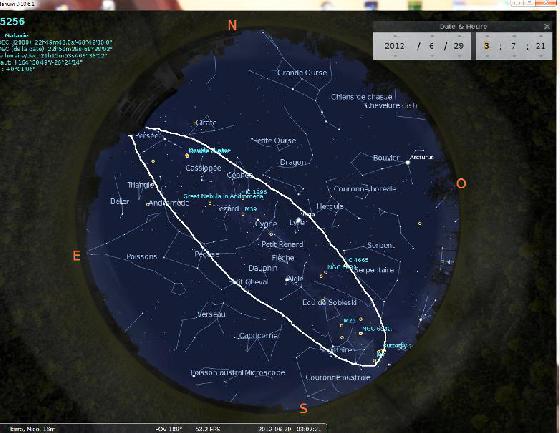Click the Serpentaire constellation label
Image resolution: width=560 pixels, height=433 pixels.
coord(375,270)
